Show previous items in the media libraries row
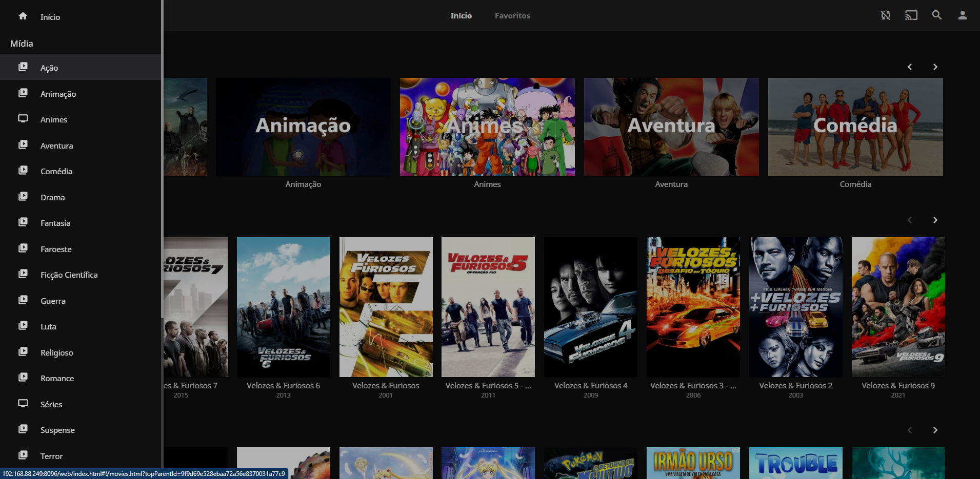Viewport: 980px width, 479px height. pyautogui.click(x=910, y=67)
